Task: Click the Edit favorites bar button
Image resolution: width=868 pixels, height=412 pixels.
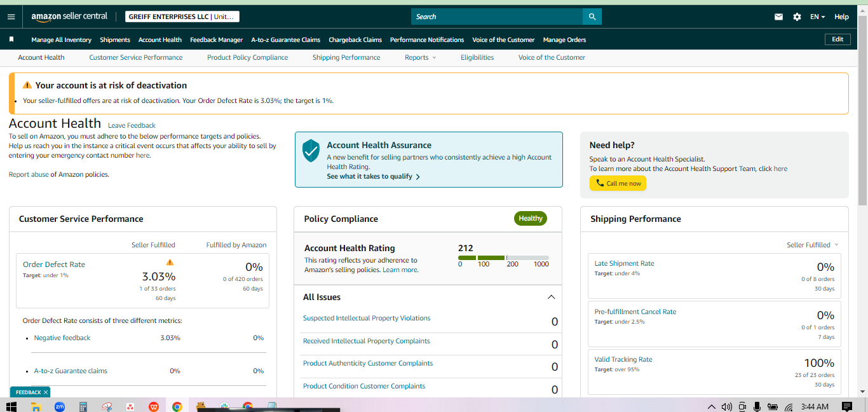Action: (x=837, y=39)
